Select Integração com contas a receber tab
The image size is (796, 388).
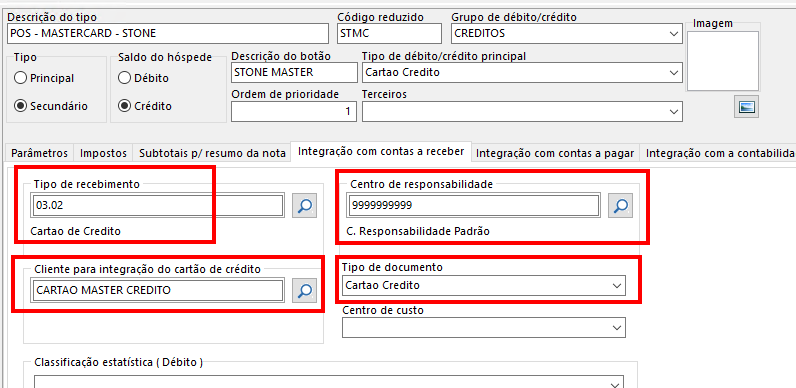(x=381, y=151)
